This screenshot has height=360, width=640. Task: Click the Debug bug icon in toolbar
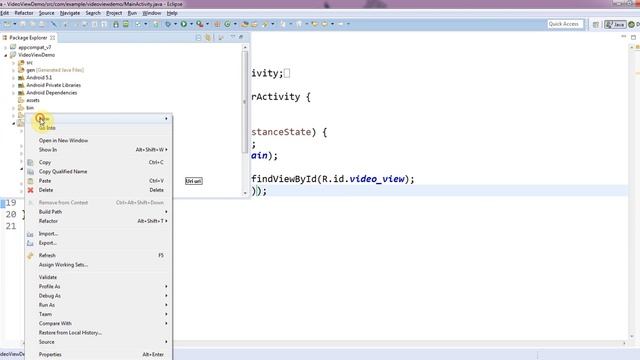click(168, 24)
